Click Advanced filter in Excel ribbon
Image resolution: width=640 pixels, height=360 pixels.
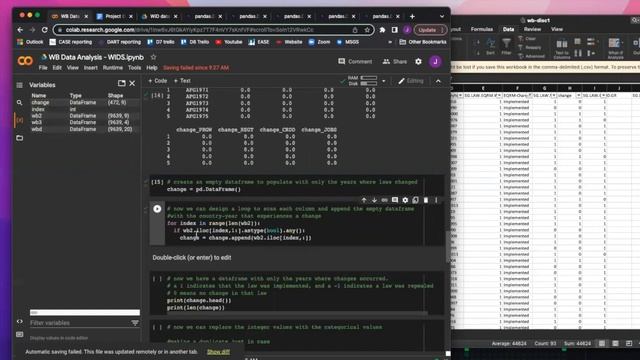tap(531, 56)
